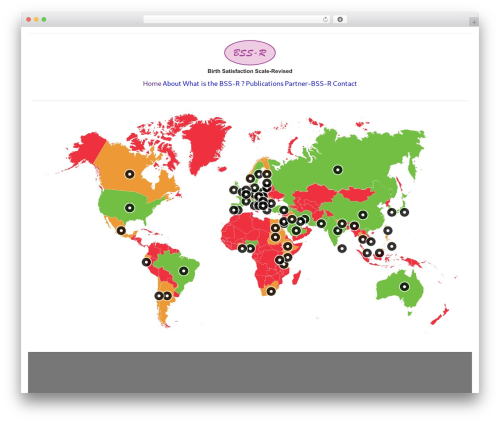The image size is (500, 423).
Task: Select the map marker on South Africa
Action: coord(271,291)
